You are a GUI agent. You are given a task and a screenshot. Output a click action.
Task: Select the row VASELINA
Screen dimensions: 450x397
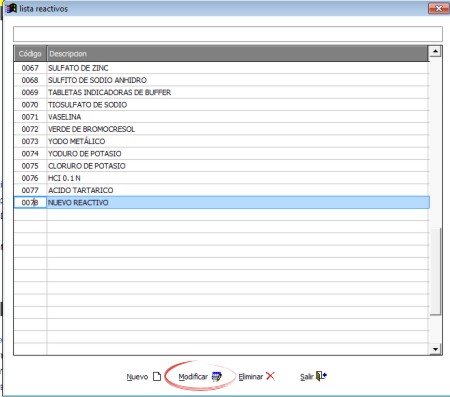(x=222, y=117)
